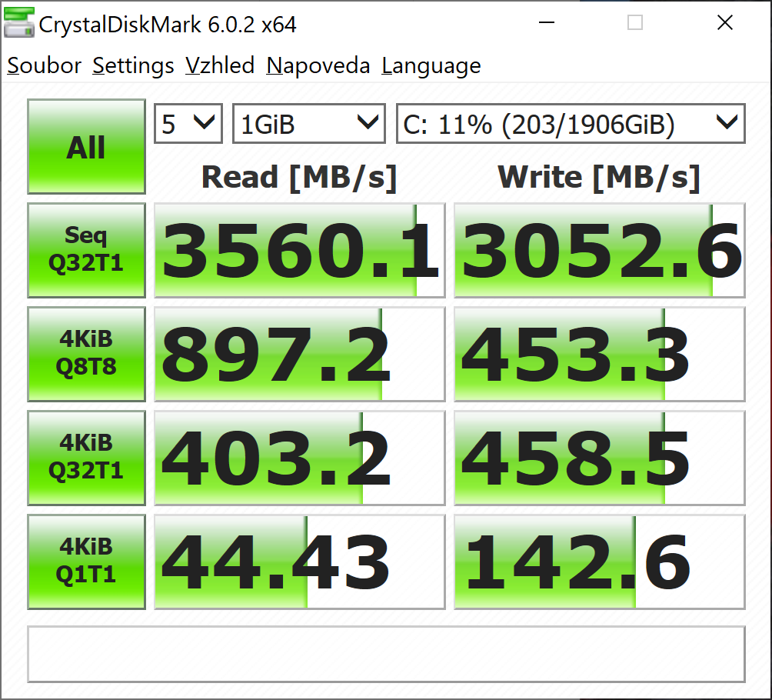Start the Seq Q32T1 test
772x700 pixels.
(86, 250)
